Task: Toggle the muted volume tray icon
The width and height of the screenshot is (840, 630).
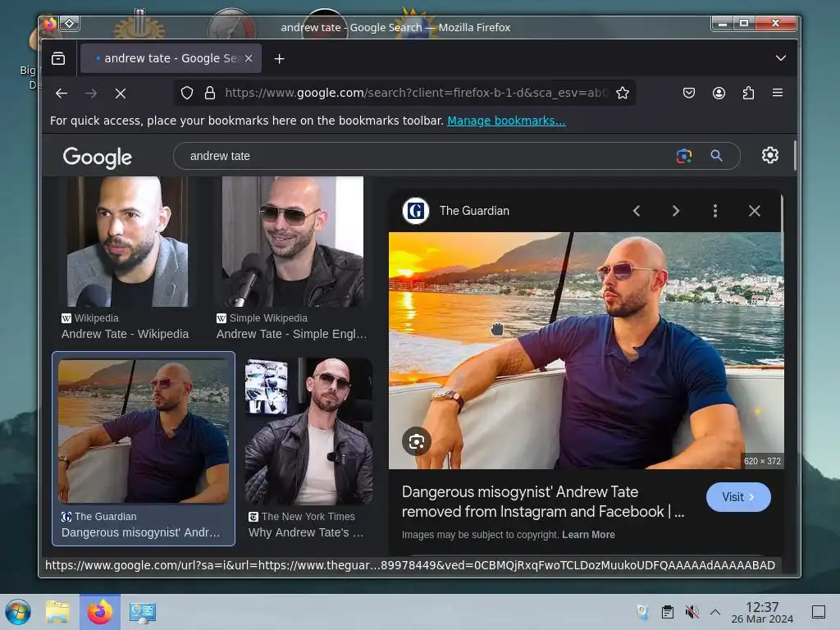Action: pos(692,612)
